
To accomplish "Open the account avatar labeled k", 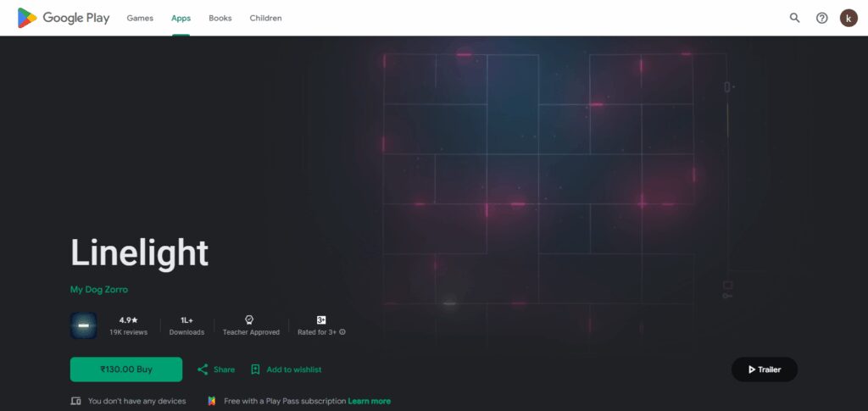I will tap(848, 18).
